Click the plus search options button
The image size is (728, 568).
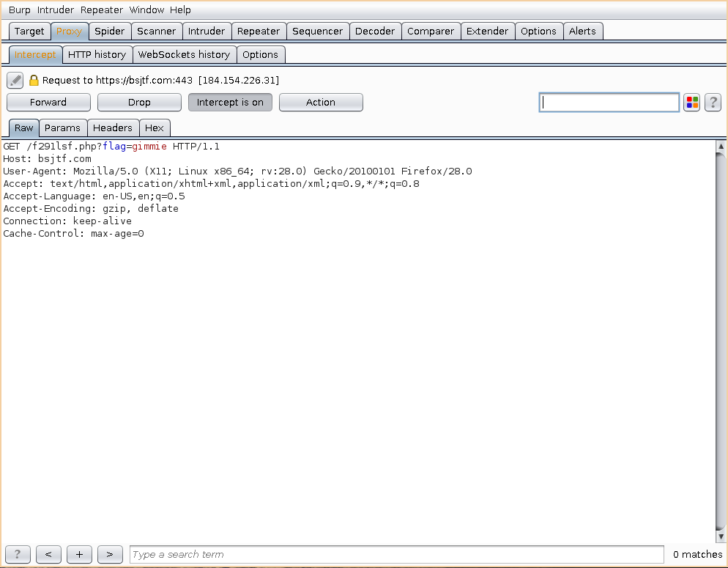pyautogui.click(x=79, y=554)
